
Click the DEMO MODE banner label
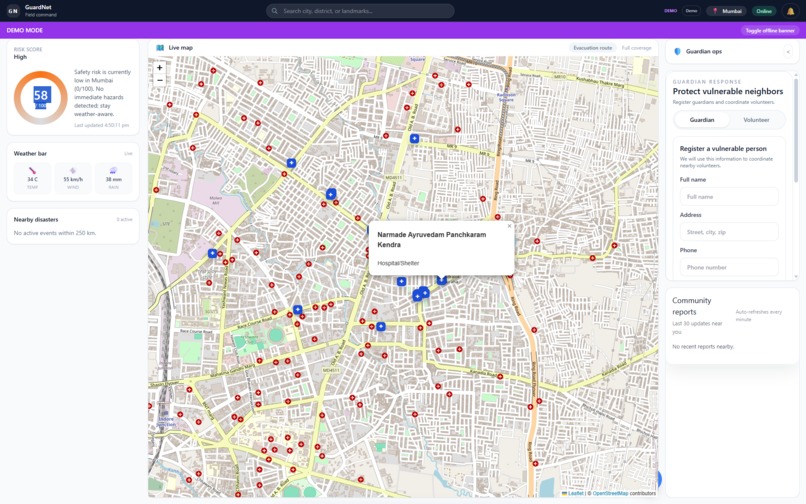pyautogui.click(x=25, y=30)
